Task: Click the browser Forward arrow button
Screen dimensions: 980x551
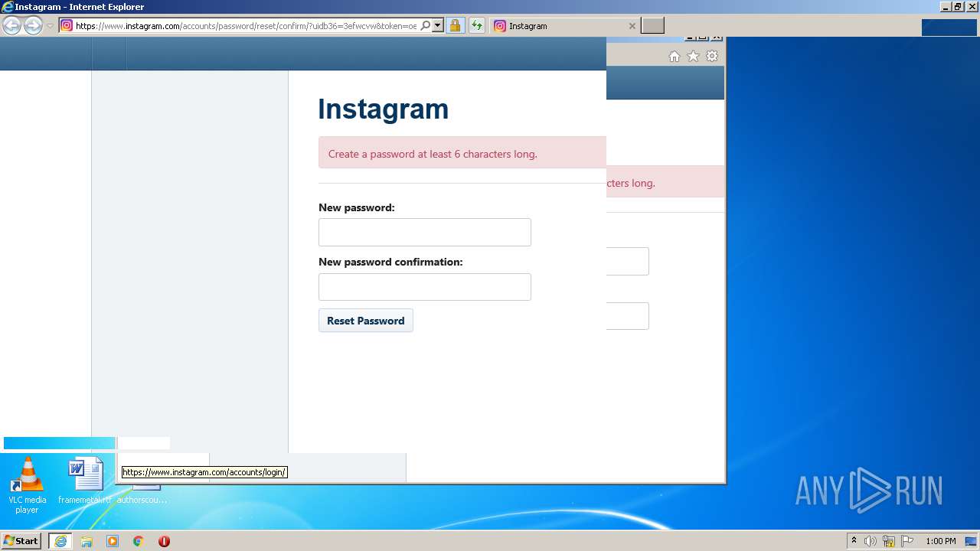Action: [33, 25]
